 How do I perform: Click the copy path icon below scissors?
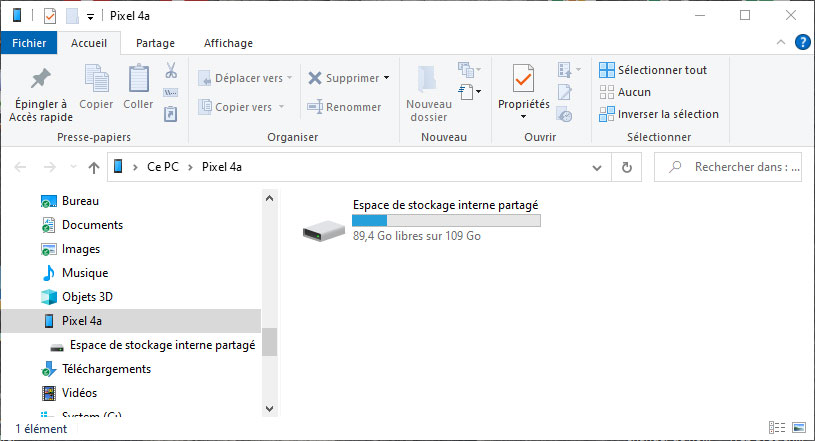pyautogui.click(x=170, y=93)
